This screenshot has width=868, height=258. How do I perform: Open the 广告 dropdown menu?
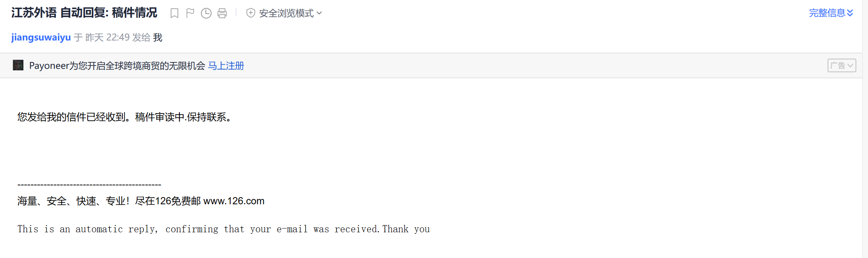[842, 65]
